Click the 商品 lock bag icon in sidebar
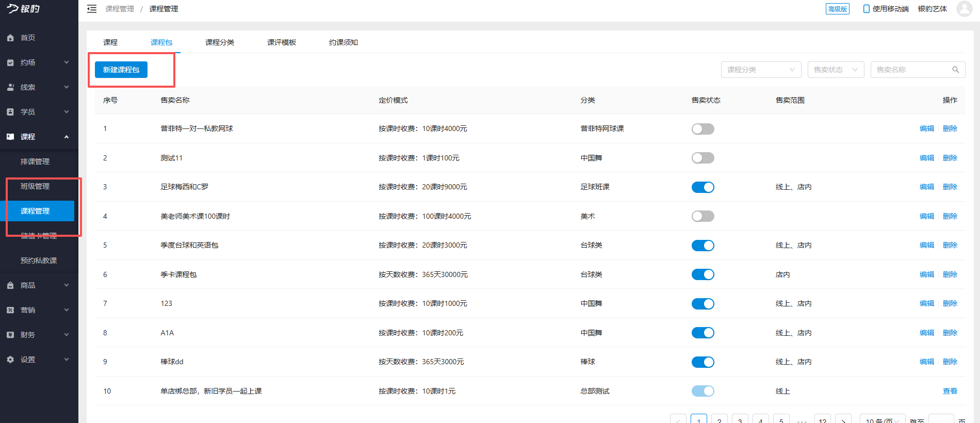 [10, 285]
